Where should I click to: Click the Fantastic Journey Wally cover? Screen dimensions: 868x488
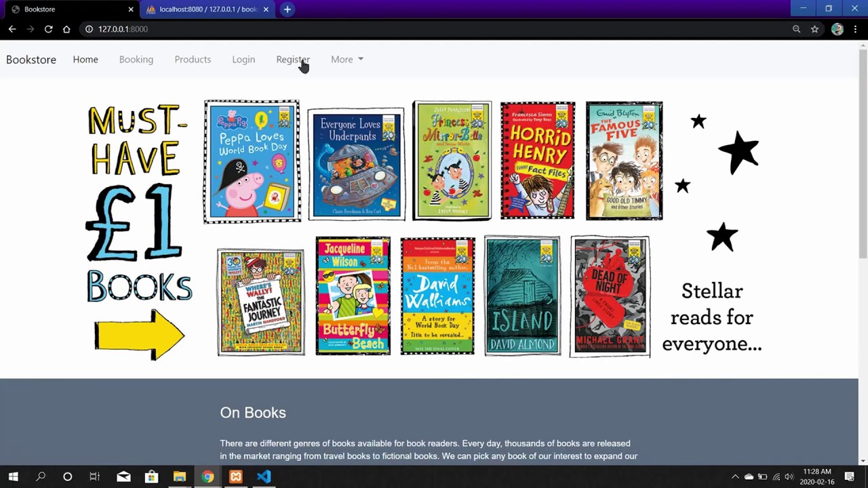261,302
